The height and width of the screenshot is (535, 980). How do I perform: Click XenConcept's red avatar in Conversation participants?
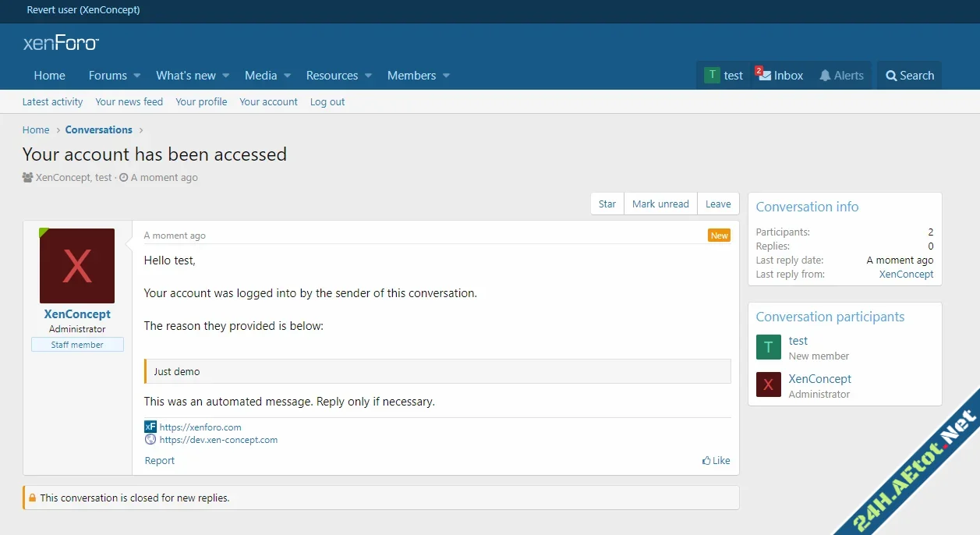pos(768,385)
